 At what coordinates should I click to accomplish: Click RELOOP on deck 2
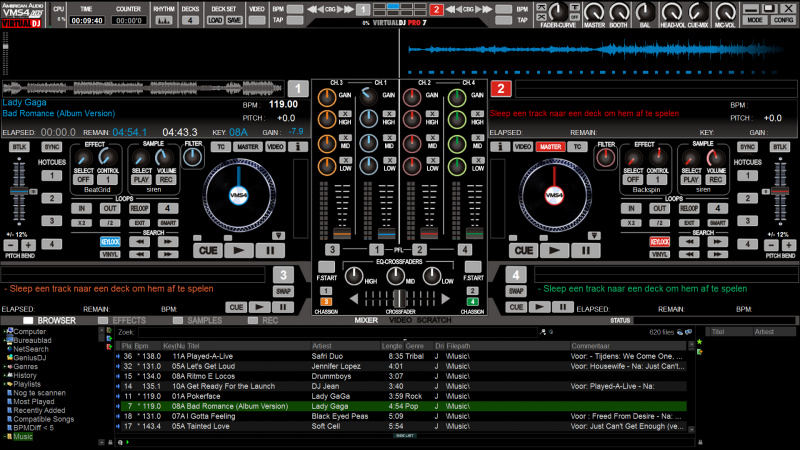tap(689, 208)
